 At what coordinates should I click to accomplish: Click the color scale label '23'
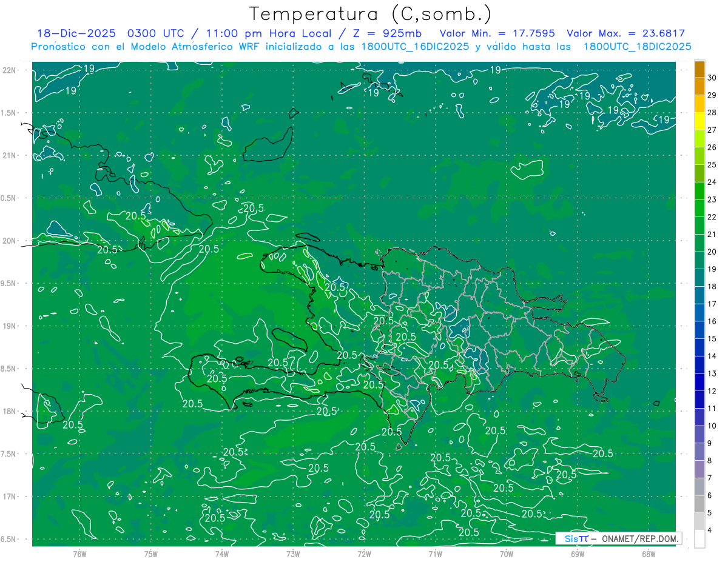coord(712,199)
